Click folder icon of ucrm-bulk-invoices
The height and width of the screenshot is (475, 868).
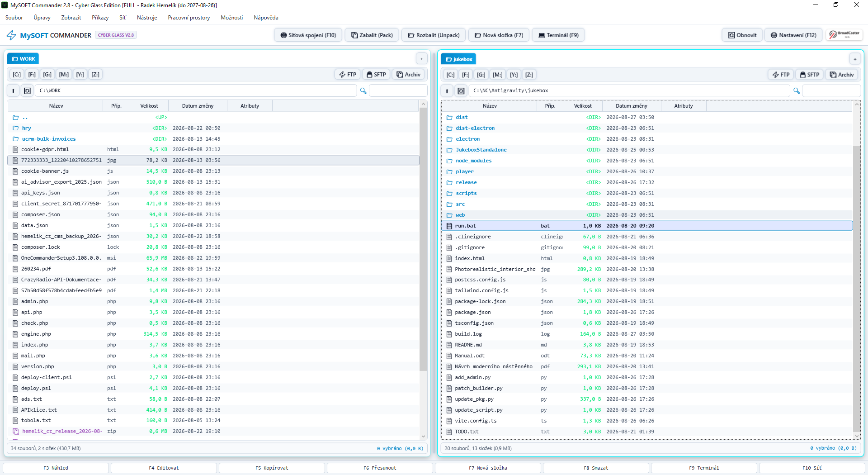coord(15,139)
